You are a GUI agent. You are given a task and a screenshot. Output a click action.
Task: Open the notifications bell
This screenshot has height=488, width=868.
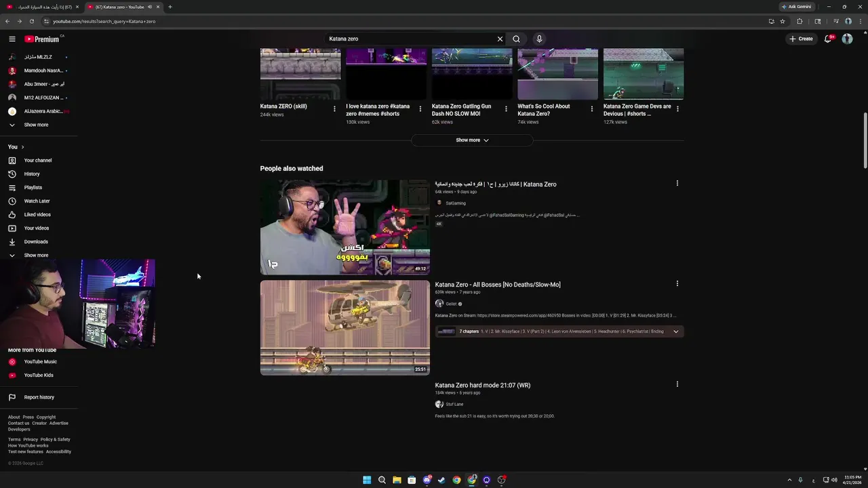pos(828,39)
